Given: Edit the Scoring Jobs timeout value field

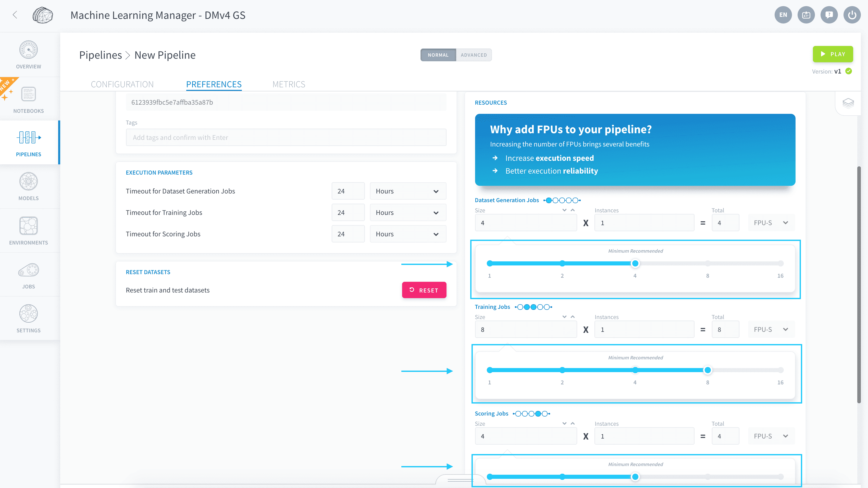Looking at the screenshot, I should coord(348,234).
